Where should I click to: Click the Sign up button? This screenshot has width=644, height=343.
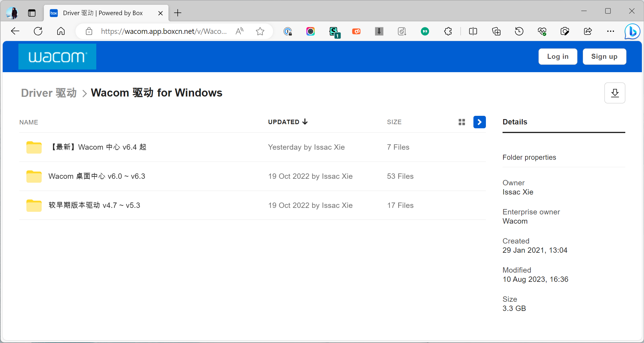[604, 56]
